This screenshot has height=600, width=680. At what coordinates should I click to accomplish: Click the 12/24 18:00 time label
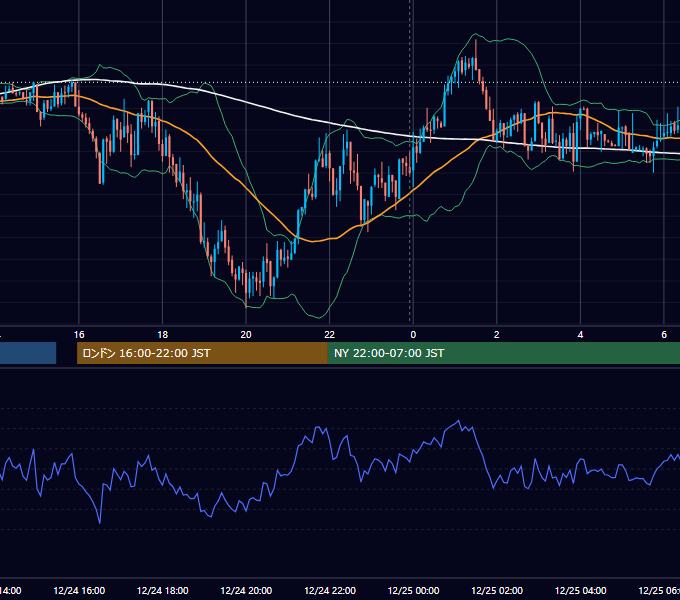[163, 590]
